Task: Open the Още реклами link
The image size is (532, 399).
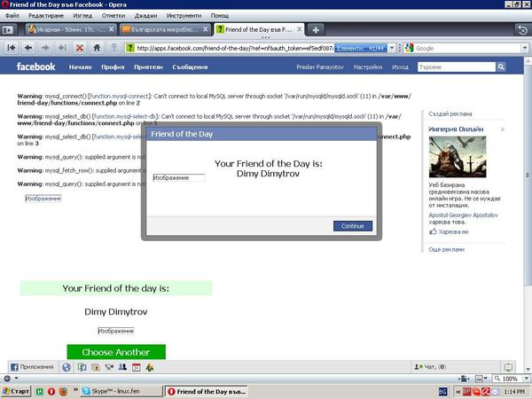Action: coord(446,249)
